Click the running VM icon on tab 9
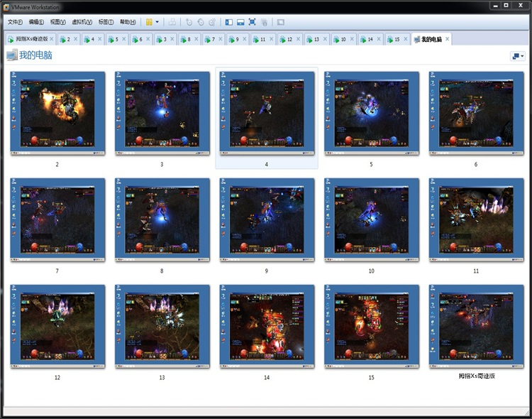Viewport: 532px width, 419px height. pos(232,40)
